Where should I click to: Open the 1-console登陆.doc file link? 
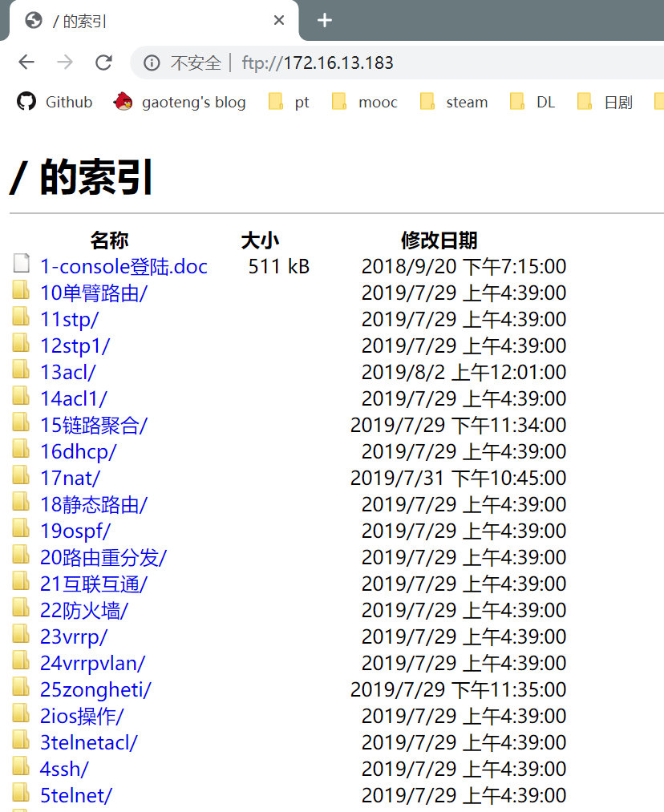click(x=123, y=266)
